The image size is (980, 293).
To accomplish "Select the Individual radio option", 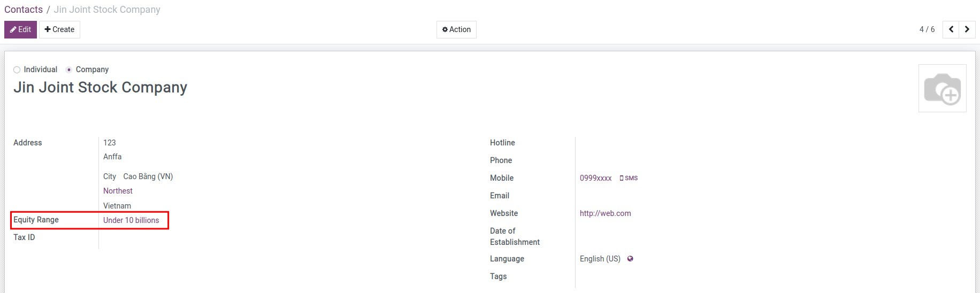I will [17, 70].
